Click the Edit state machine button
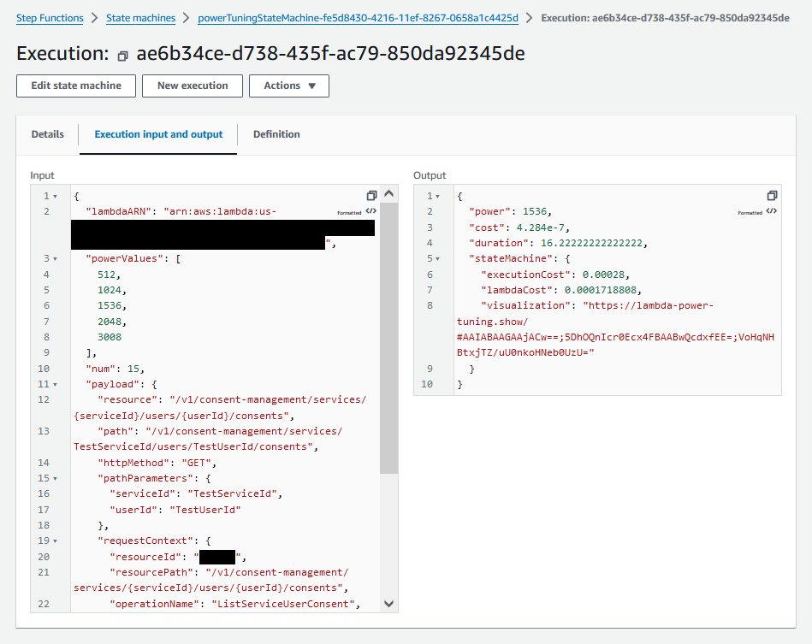The width and height of the screenshot is (812, 644). [x=76, y=86]
